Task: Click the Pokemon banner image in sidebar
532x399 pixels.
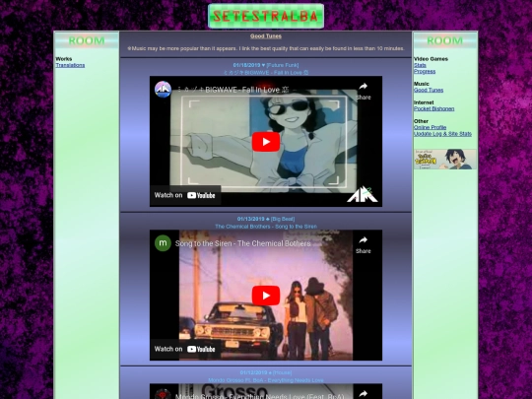Action: point(444,159)
